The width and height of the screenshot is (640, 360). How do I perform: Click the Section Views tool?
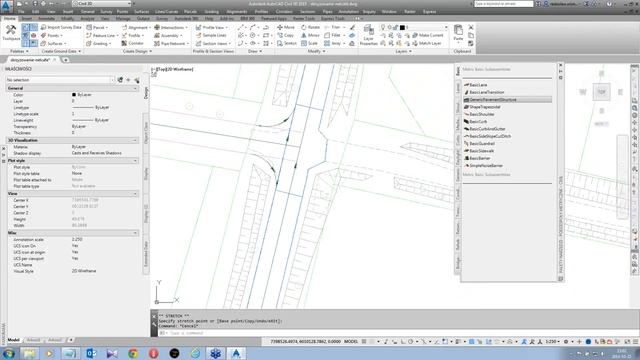click(213, 43)
